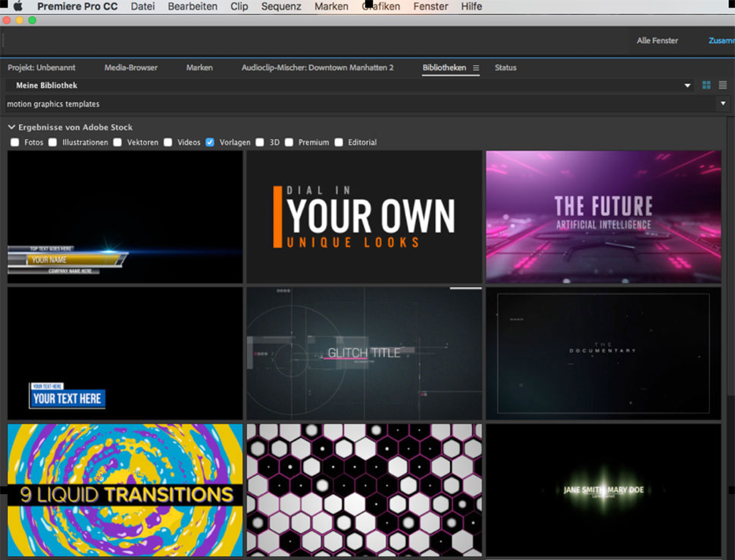
Task: Select The Future Artificial Intelligence template
Action: (603, 217)
